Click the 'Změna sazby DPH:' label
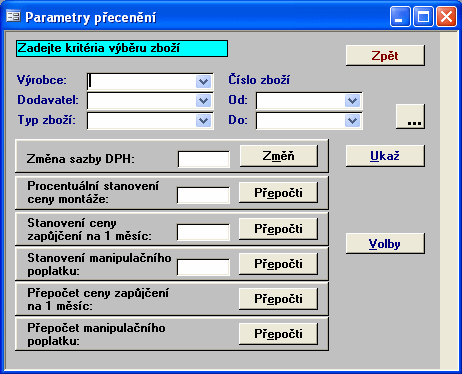The height and width of the screenshot is (374, 462). [81, 159]
